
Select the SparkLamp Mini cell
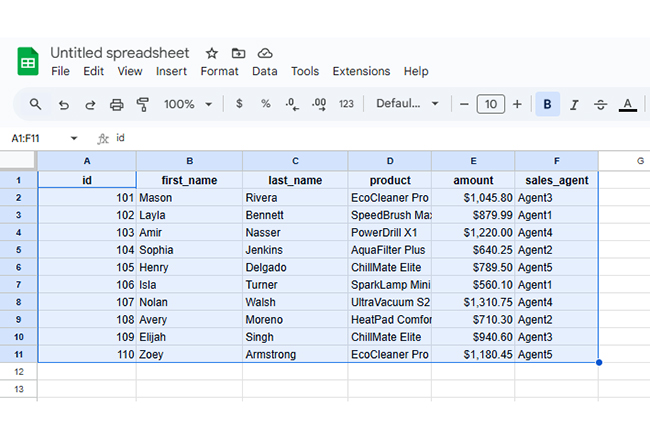[390, 285]
